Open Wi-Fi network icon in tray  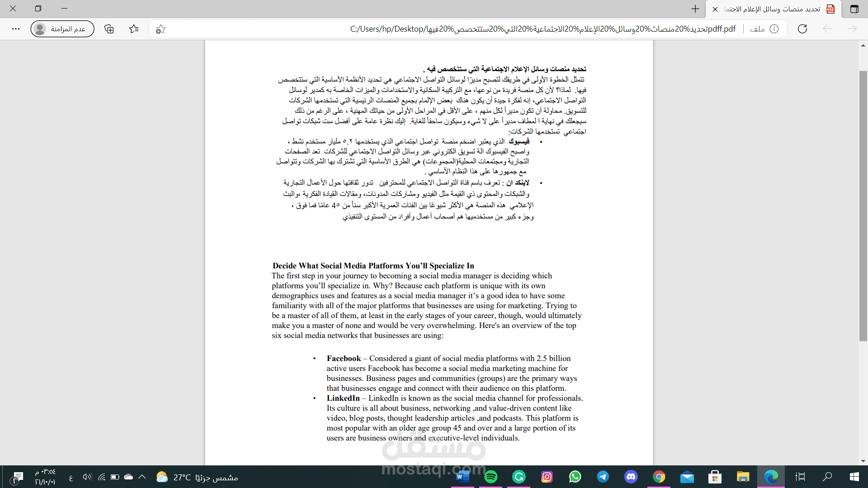[101, 477]
